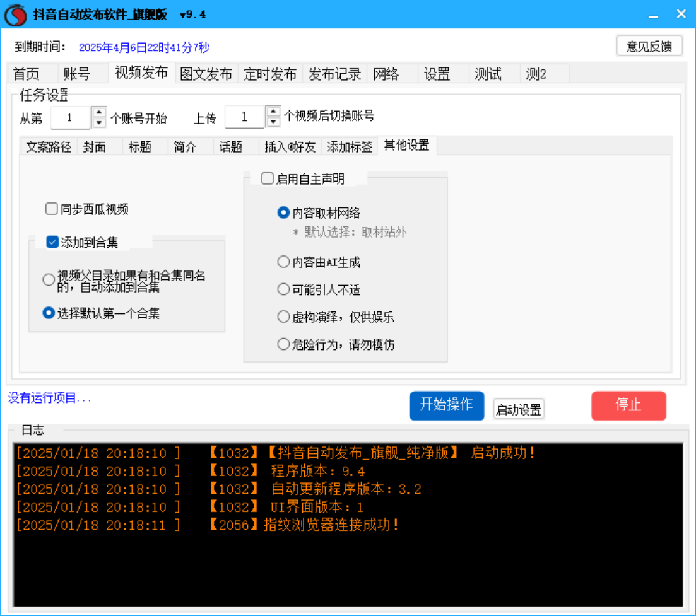The height and width of the screenshot is (616, 696).
Task: Select the 其他设置 sub-tab
Action: coord(406,146)
